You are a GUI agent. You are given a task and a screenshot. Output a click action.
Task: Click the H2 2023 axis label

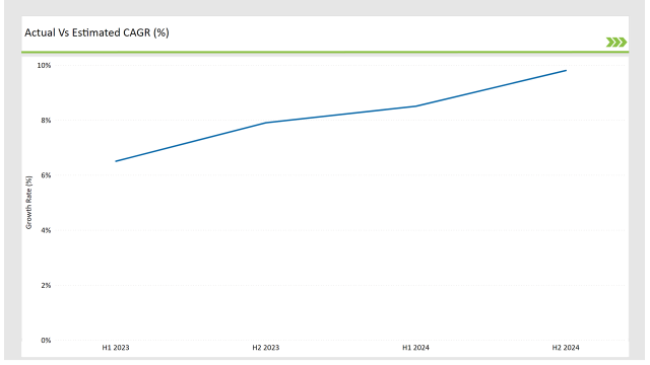266,348
